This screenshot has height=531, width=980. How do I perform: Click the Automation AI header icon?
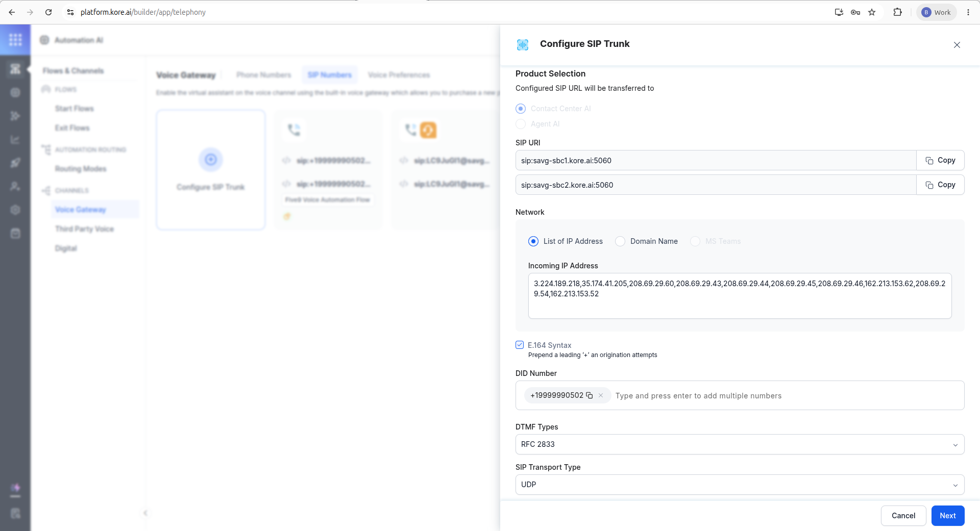[x=44, y=40]
